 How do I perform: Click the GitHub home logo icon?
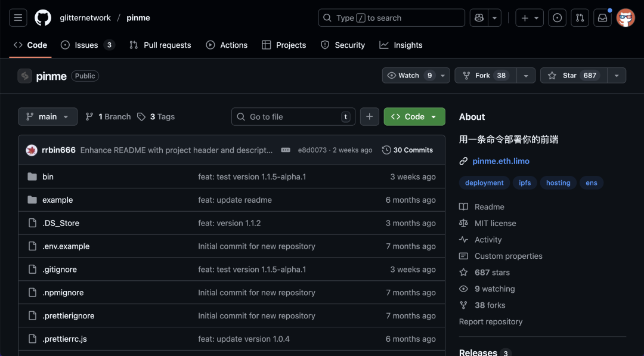point(42,17)
